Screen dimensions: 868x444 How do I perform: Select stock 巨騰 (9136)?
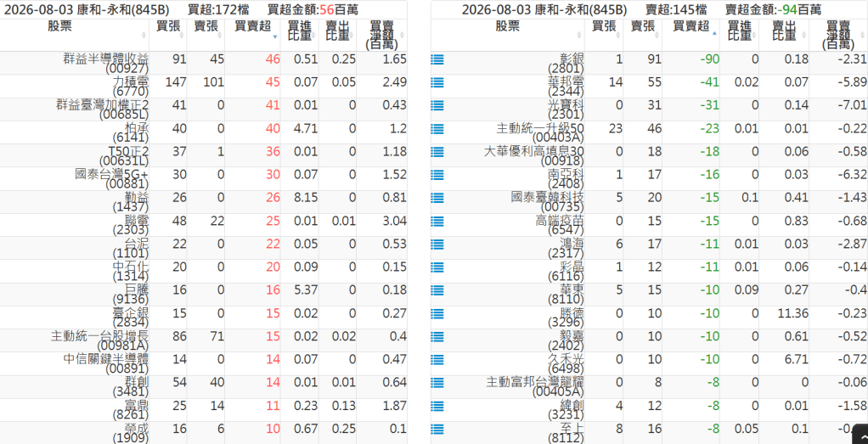pos(131,295)
